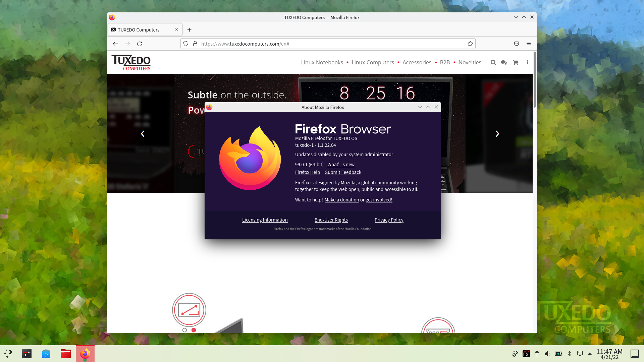Open the application launcher in taskbar
Image resolution: width=644 pixels, height=362 pixels.
(x=8, y=353)
